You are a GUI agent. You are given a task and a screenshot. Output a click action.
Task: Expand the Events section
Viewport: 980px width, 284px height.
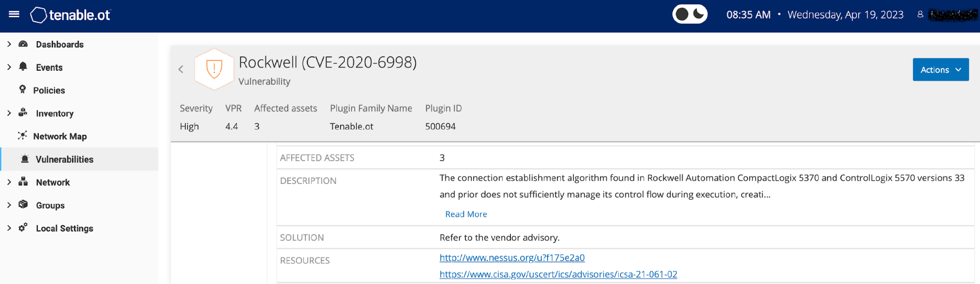(9, 67)
